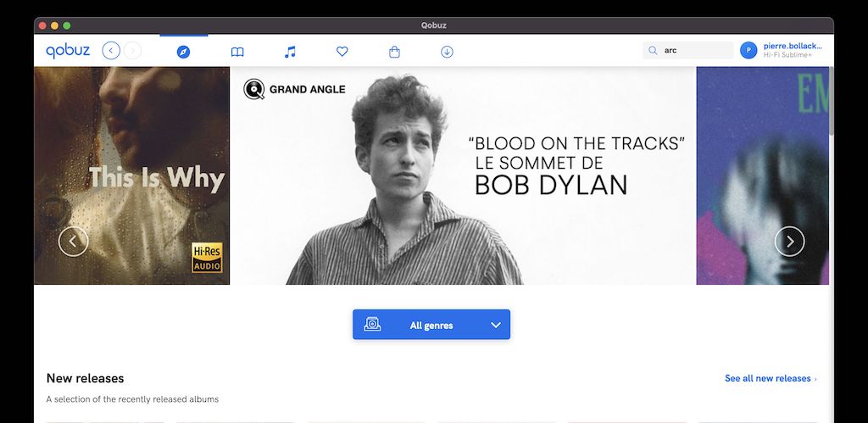
Task: Open the Magazine book icon
Action: pyautogui.click(x=237, y=52)
